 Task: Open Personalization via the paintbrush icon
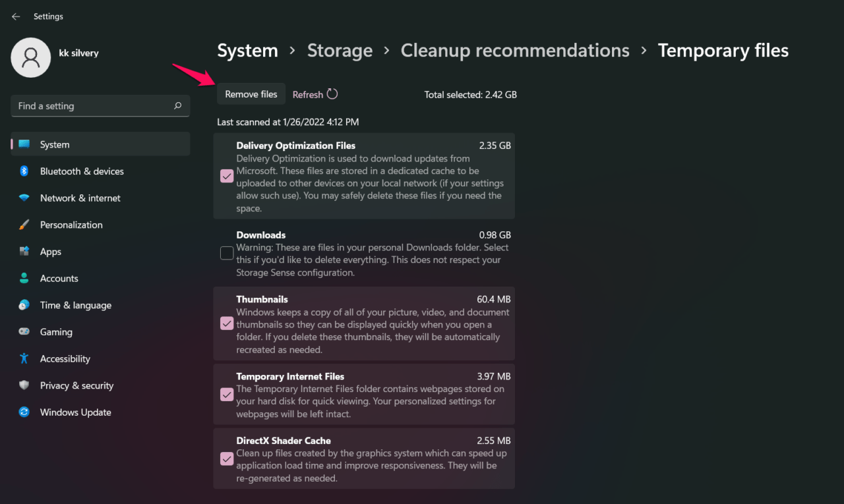coord(24,225)
